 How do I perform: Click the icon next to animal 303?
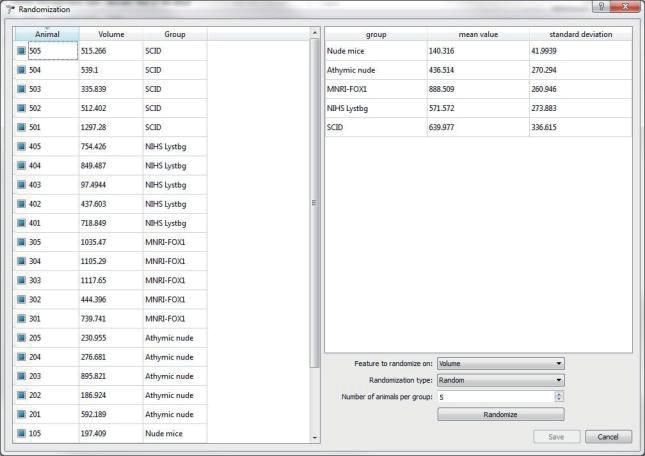pos(21,280)
